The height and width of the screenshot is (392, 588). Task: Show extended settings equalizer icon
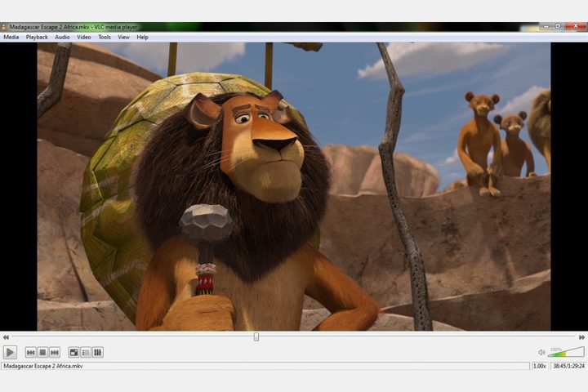pos(98,353)
